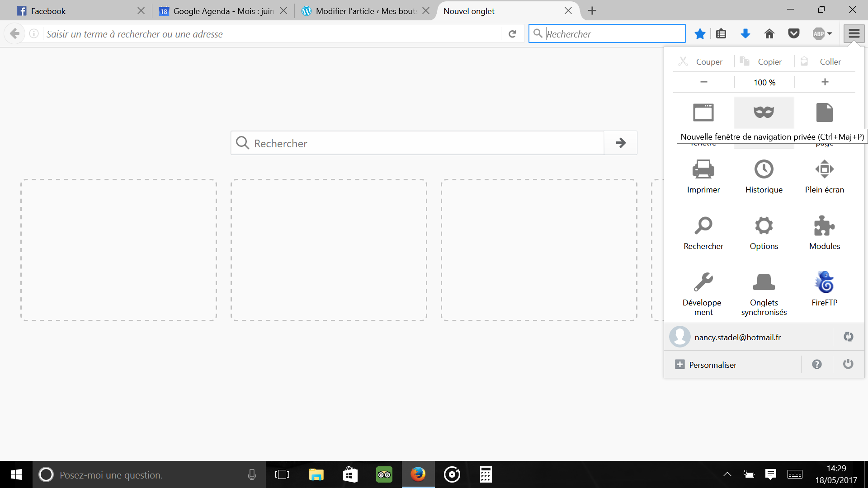Click Personnaliser at menu bottom
Image resolution: width=868 pixels, height=488 pixels.
712,365
